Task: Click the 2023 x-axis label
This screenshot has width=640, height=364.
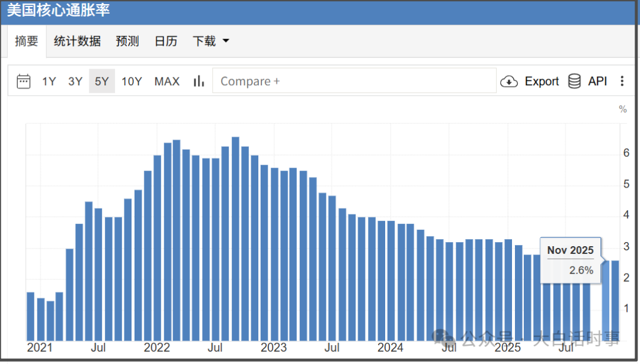Action: 274,347
